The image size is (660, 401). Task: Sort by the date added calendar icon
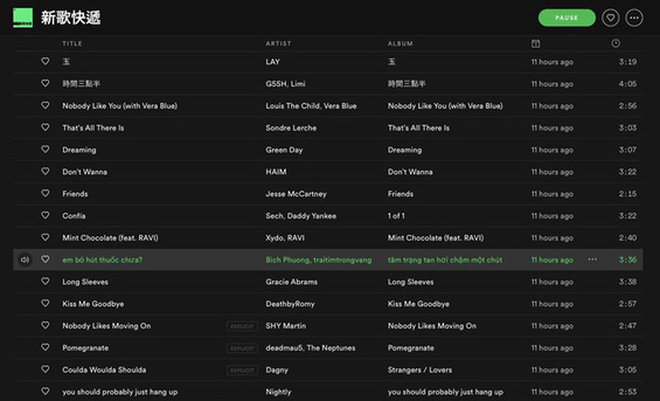pos(535,43)
